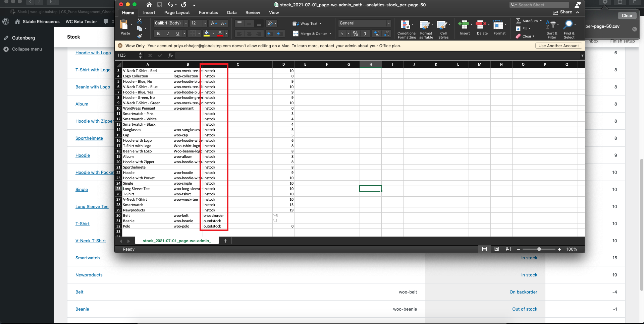Viewport: 644px width, 324px height.
Task: Toggle italic formatting
Action: (x=168, y=34)
